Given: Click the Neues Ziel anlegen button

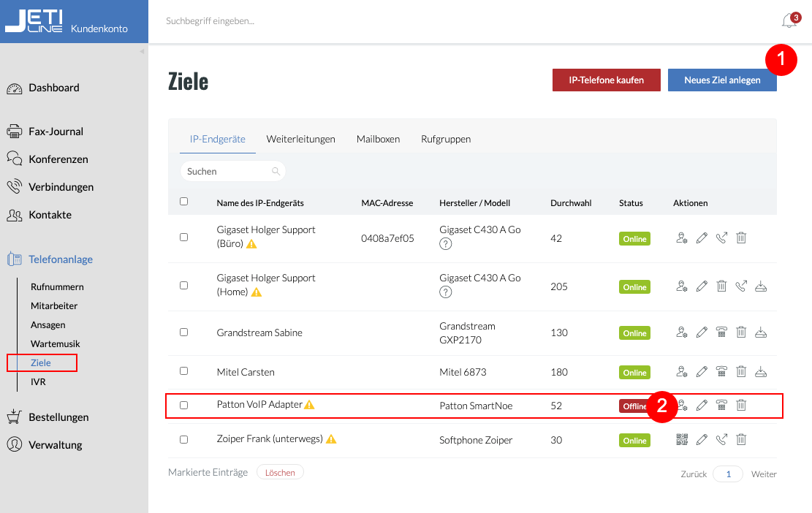Looking at the screenshot, I should coord(722,80).
